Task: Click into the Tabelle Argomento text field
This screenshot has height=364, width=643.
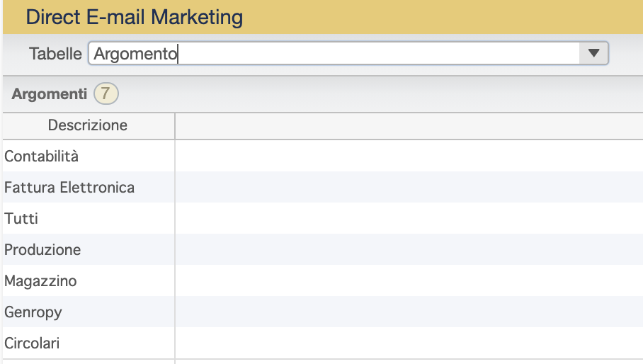Action: [x=334, y=53]
